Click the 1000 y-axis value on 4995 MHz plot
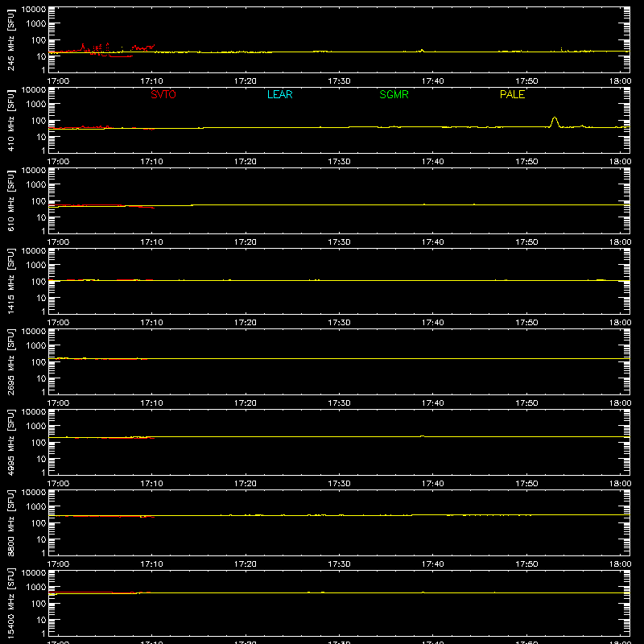This screenshot has height=644, width=644. click(36, 427)
